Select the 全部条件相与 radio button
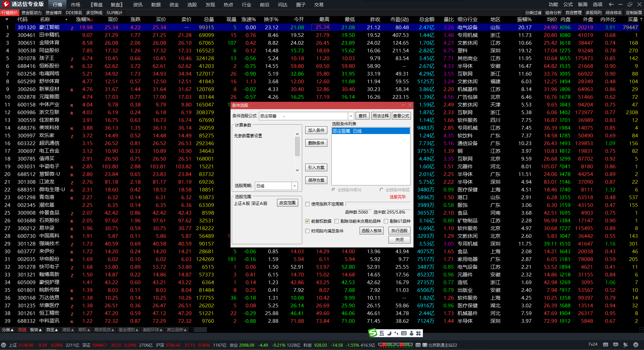 [333, 190]
